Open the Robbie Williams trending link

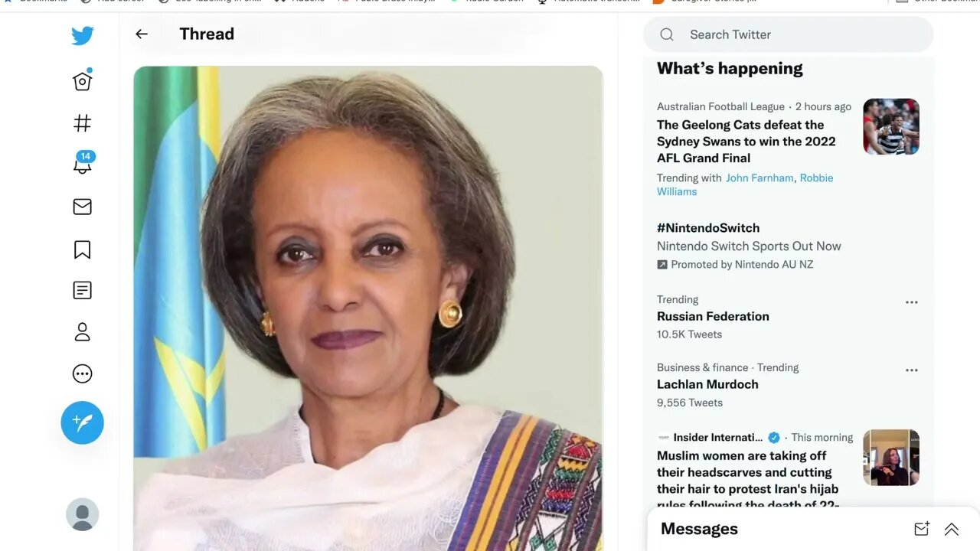click(x=745, y=184)
